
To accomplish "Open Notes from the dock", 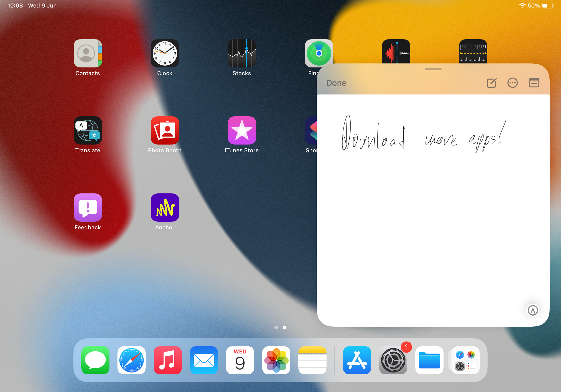I will pyautogui.click(x=312, y=360).
